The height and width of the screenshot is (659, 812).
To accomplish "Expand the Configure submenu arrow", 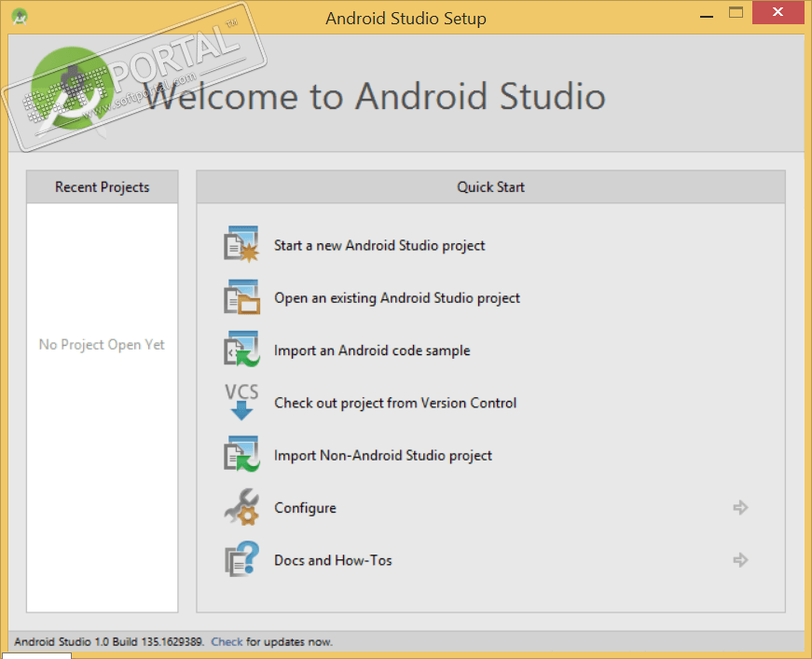I will point(740,507).
